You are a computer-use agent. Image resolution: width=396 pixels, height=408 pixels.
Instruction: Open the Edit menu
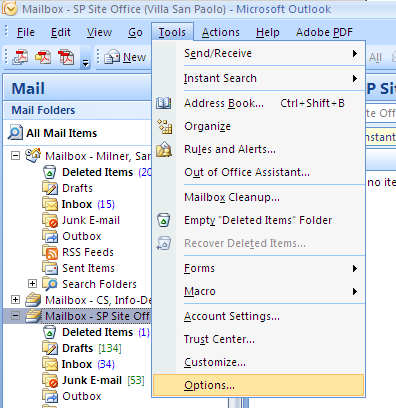(x=61, y=32)
